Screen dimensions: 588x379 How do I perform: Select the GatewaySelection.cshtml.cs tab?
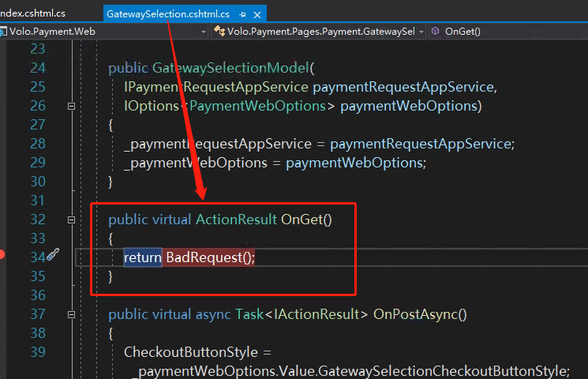(x=167, y=14)
